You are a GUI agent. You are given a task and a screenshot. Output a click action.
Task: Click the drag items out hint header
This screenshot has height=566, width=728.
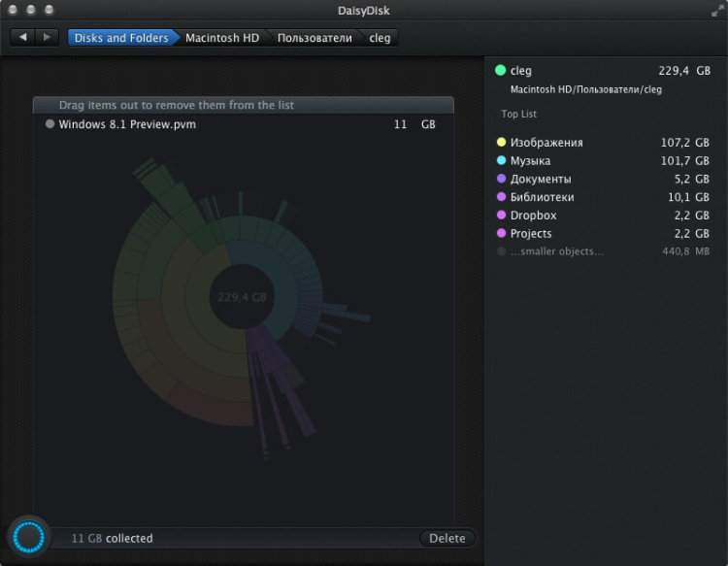[x=244, y=105]
